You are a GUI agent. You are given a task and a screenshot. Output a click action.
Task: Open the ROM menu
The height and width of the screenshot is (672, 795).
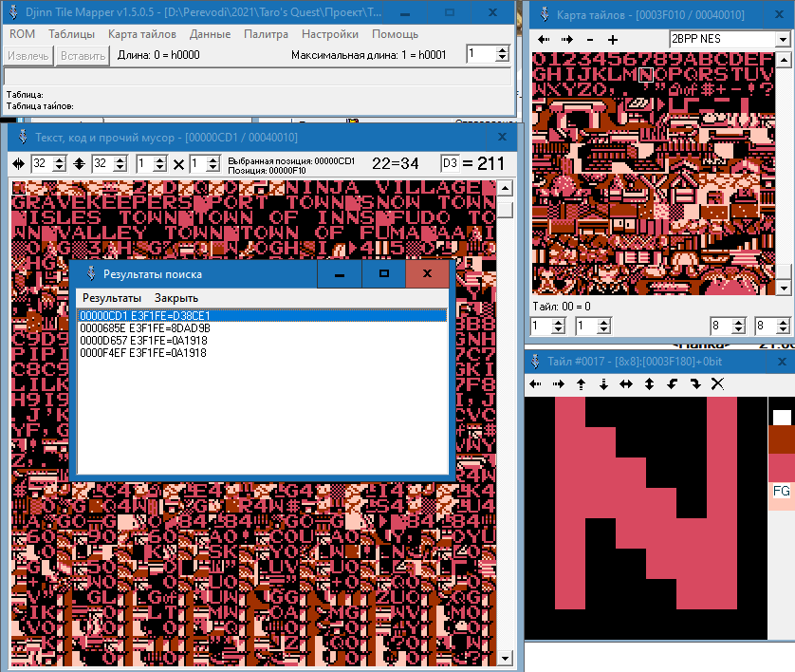(23, 34)
